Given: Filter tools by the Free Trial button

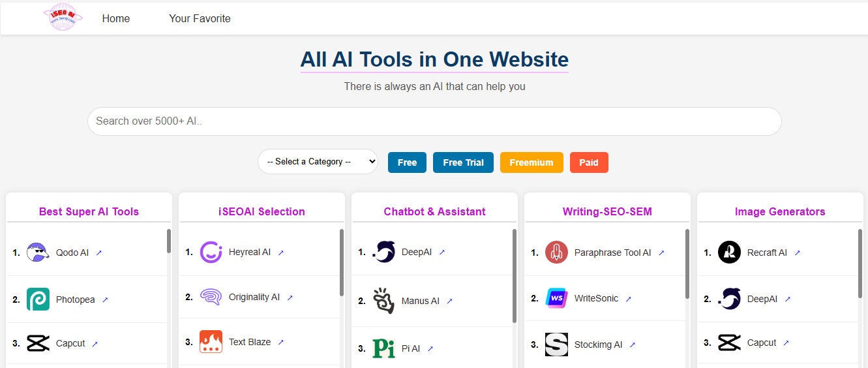Looking at the screenshot, I should pyautogui.click(x=463, y=162).
